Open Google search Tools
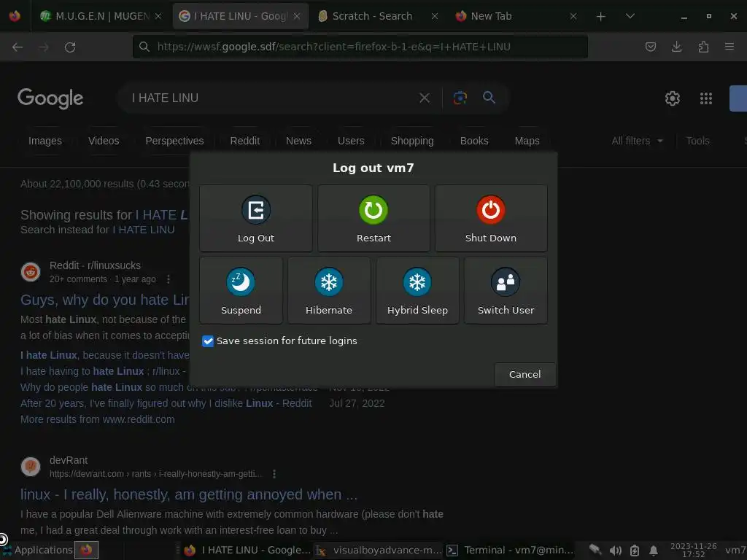The image size is (747, 560). coord(697,141)
